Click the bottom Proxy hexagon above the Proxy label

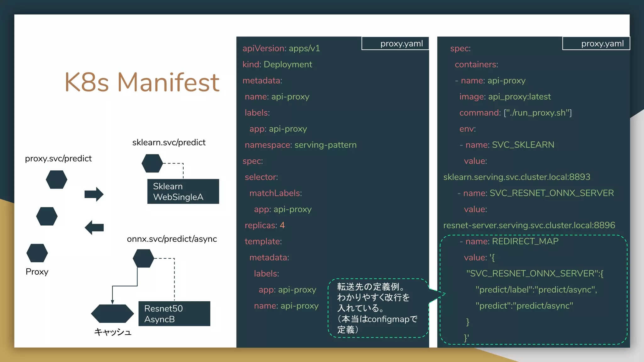(x=37, y=253)
